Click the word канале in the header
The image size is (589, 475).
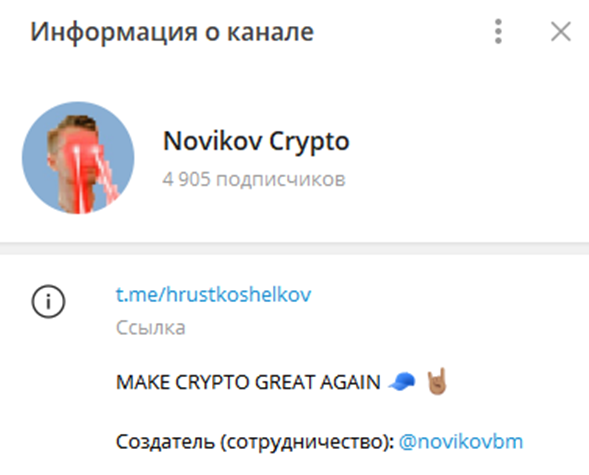coord(270,32)
